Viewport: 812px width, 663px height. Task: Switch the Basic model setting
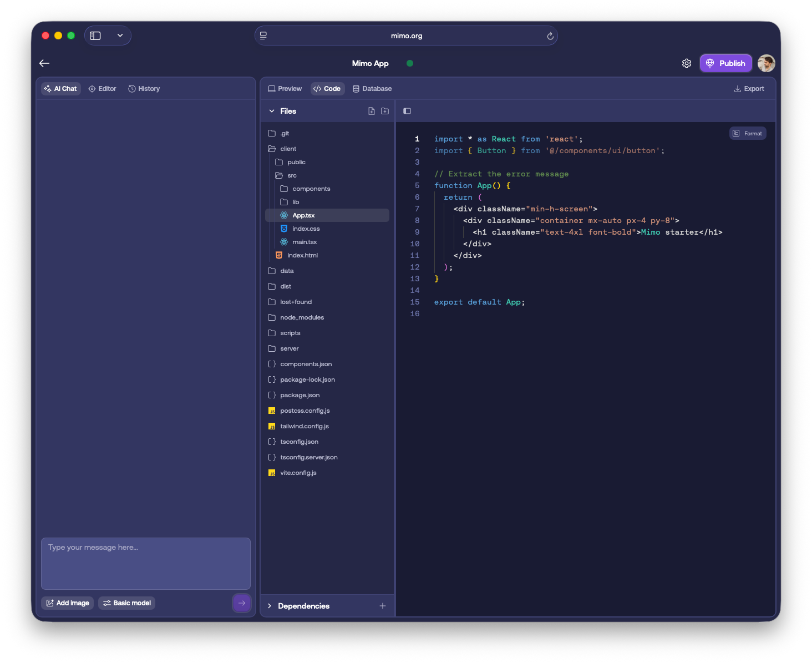(127, 603)
